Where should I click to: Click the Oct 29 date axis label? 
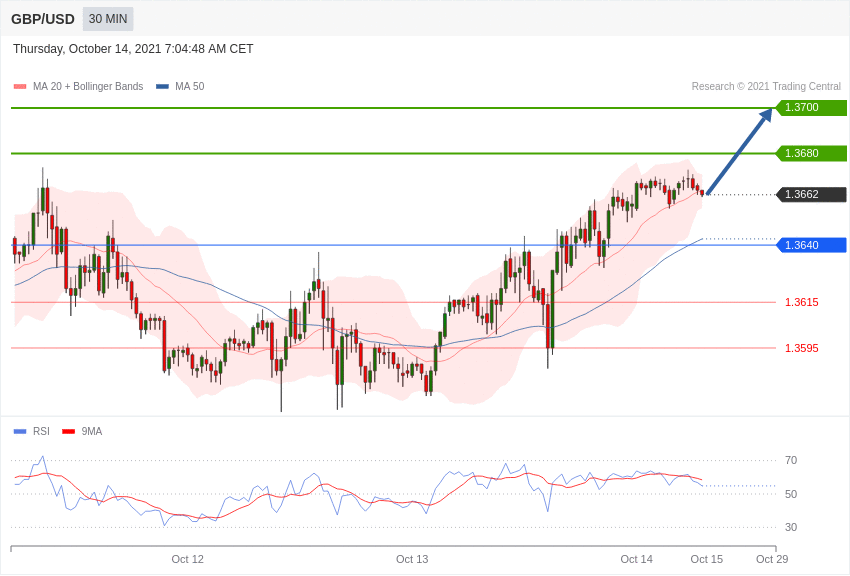(772, 559)
